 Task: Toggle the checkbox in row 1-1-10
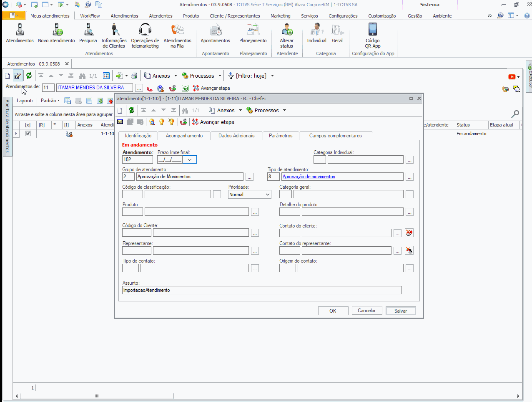coord(28,134)
